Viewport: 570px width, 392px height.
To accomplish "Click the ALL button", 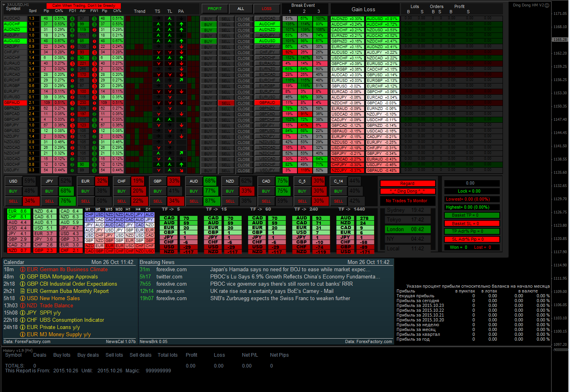I will (241, 8).
